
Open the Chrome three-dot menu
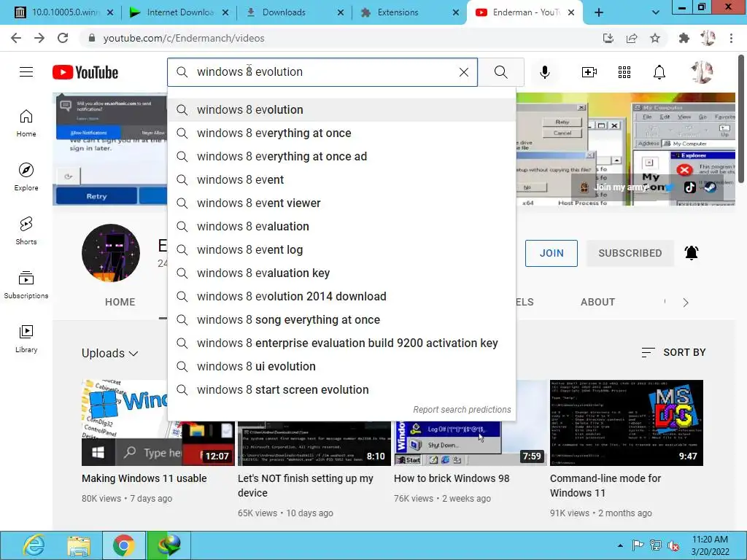point(731,38)
